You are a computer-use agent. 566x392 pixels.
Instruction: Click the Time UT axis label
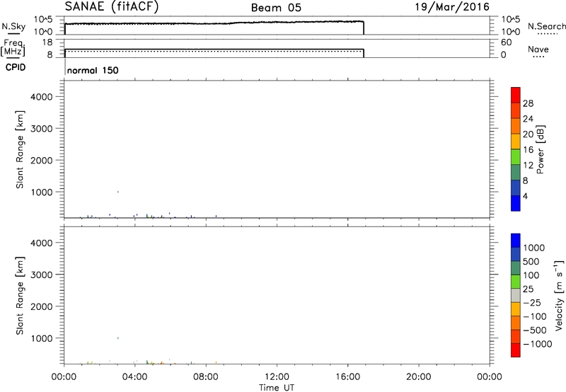pos(277,386)
